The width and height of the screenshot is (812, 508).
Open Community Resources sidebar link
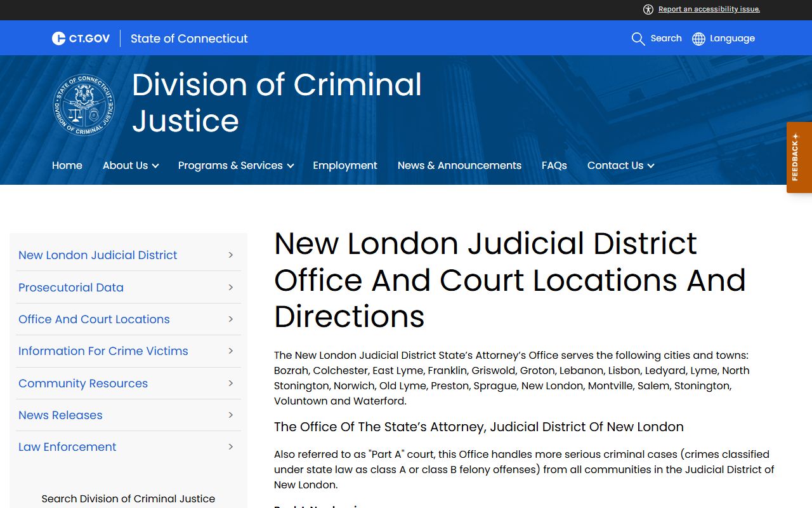pos(83,384)
